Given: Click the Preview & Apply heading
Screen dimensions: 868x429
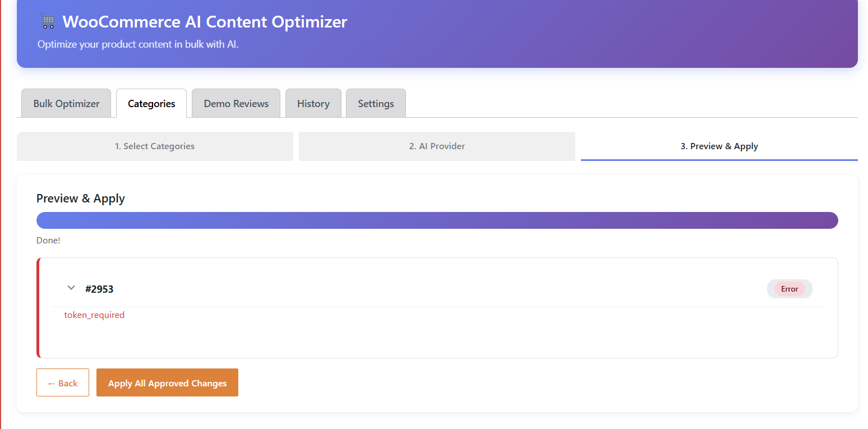Looking at the screenshot, I should click(x=81, y=199).
